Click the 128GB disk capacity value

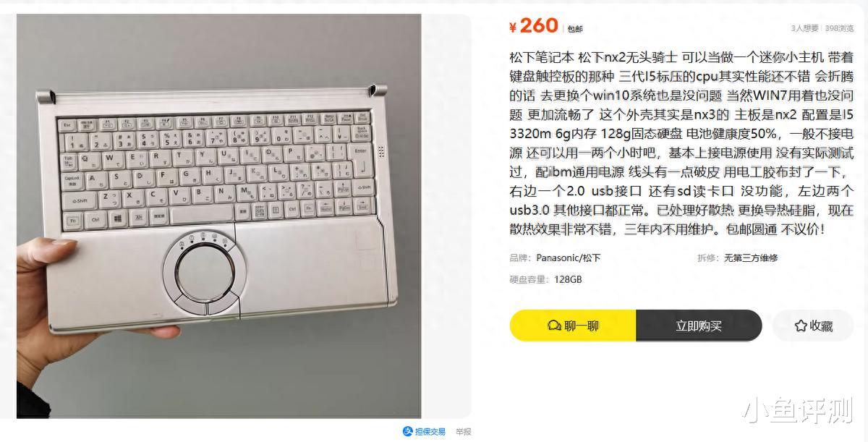coord(568,279)
